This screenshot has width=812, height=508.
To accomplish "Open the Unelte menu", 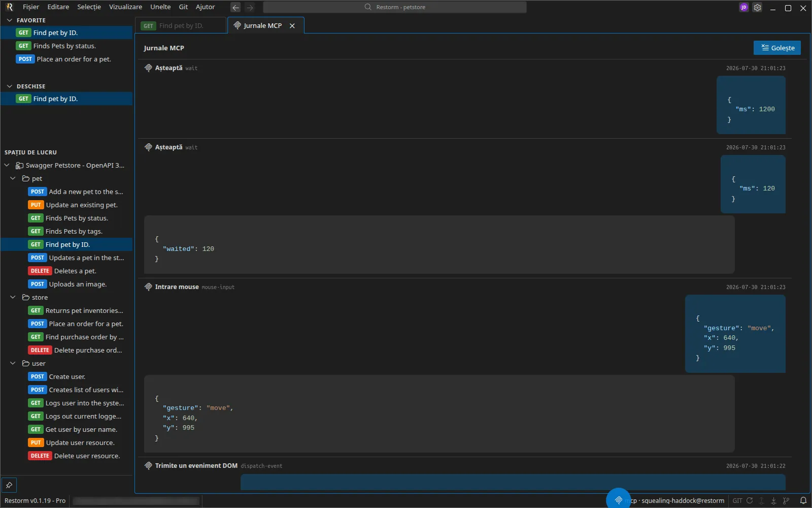I will coord(160,7).
